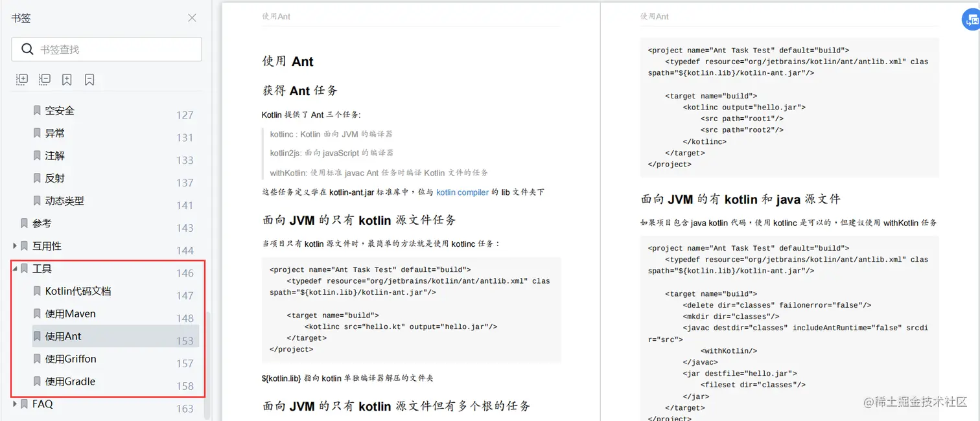
Task: Open the 使用Griffon bookmark
Action: coord(71,359)
